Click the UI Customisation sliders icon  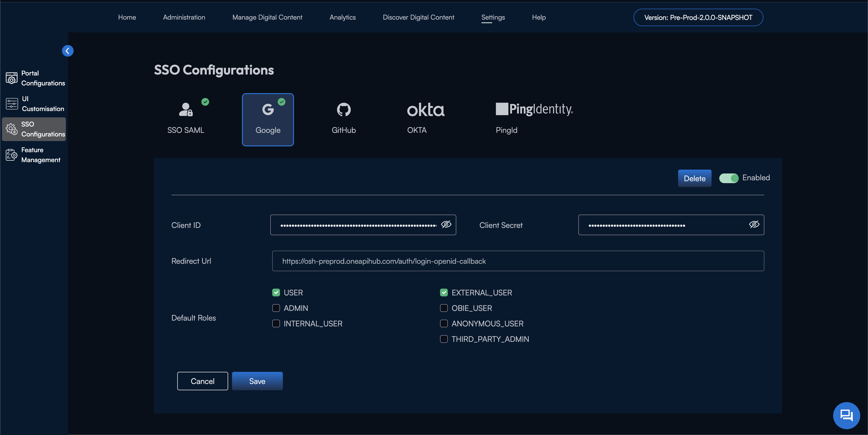tap(12, 104)
